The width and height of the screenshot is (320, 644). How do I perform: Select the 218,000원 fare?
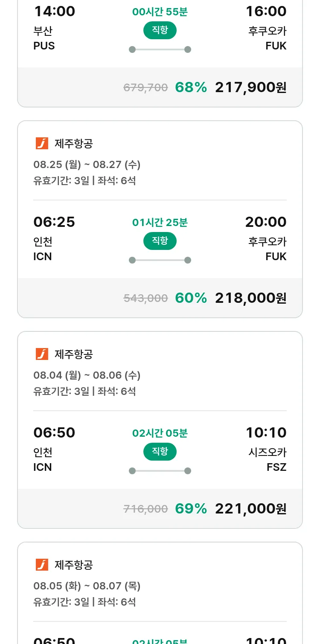click(250, 298)
